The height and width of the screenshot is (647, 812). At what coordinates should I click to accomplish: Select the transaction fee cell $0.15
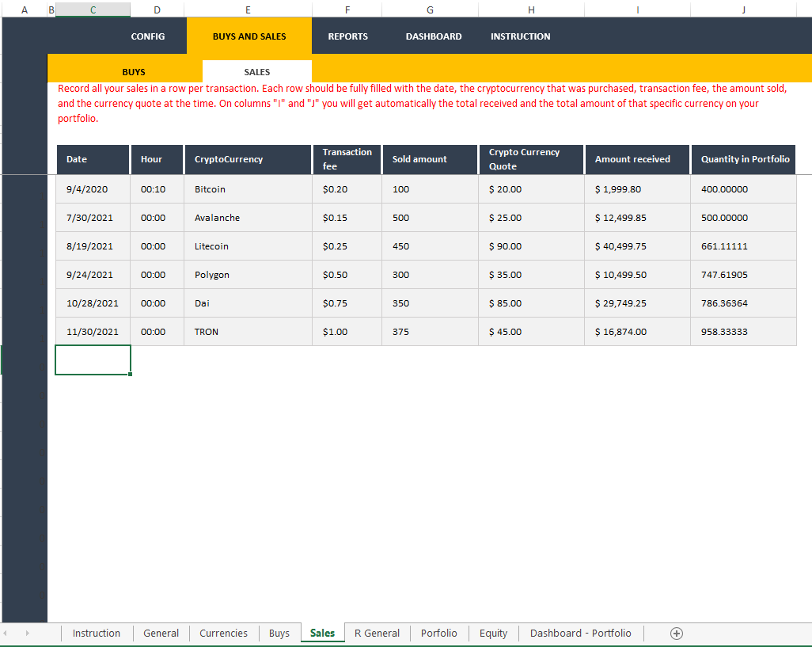347,218
